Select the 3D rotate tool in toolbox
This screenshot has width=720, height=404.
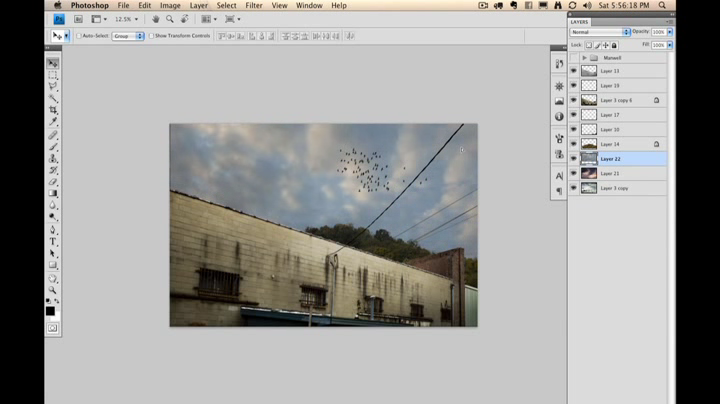[53, 279]
